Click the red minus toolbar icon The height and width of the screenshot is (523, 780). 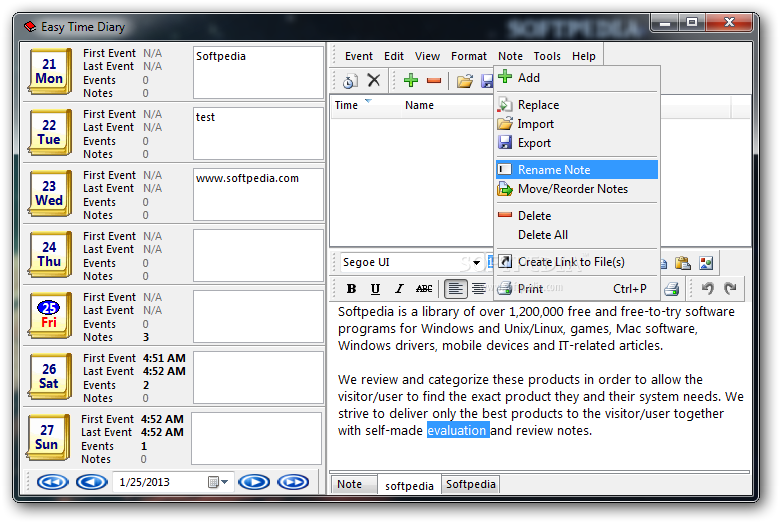click(x=434, y=80)
